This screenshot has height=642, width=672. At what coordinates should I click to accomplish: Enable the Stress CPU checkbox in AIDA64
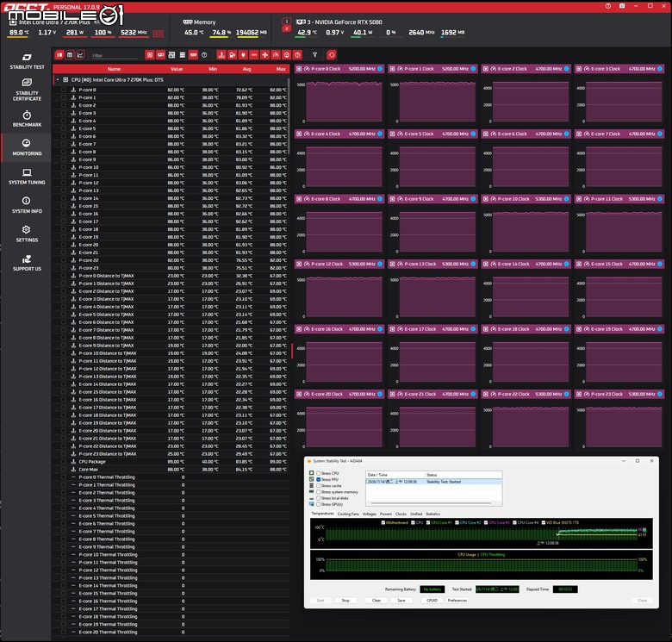point(319,474)
